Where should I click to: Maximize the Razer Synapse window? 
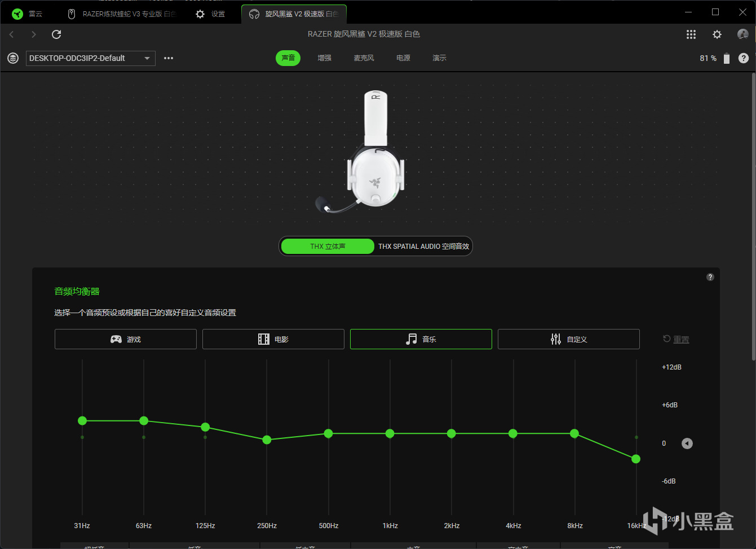(x=715, y=12)
